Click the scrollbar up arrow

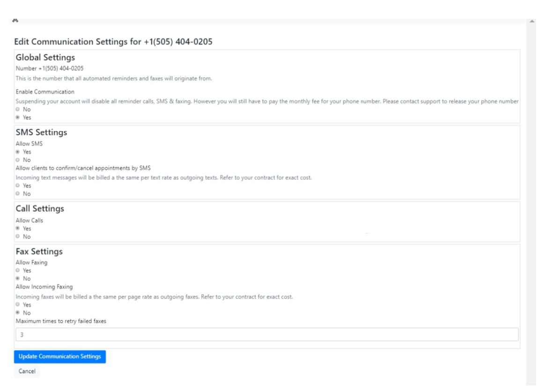532,21
